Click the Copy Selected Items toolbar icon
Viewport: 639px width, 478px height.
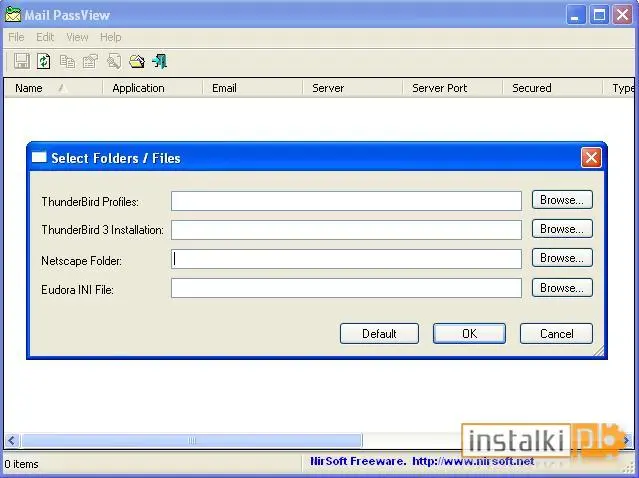67,62
